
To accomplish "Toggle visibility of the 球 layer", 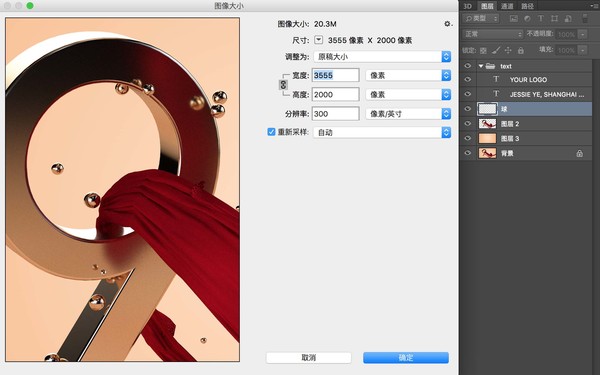I will 468,109.
